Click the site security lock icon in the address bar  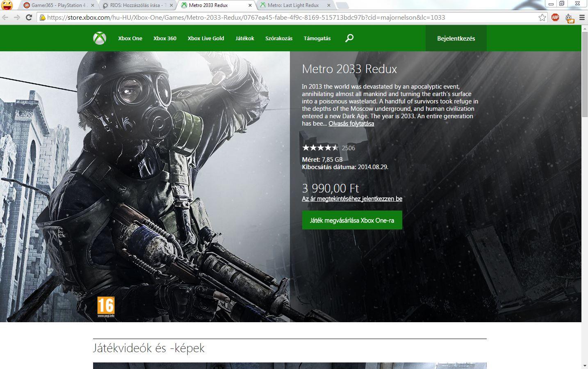tap(42, 18)
